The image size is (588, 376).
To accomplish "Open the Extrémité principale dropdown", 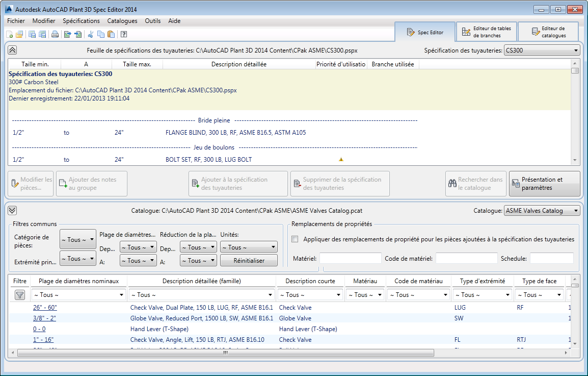I will (77, 259).
